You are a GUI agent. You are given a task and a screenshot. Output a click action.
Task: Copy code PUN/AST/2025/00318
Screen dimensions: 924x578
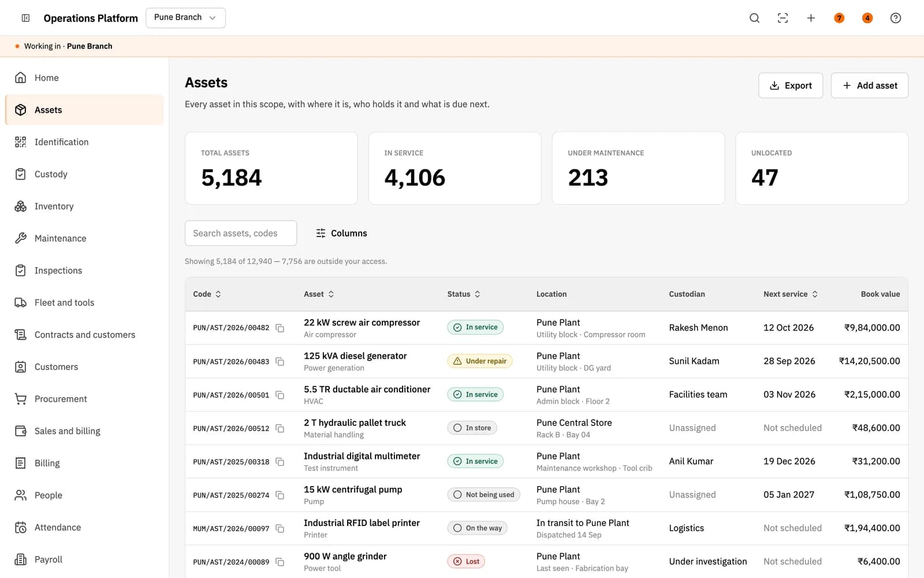280,462
